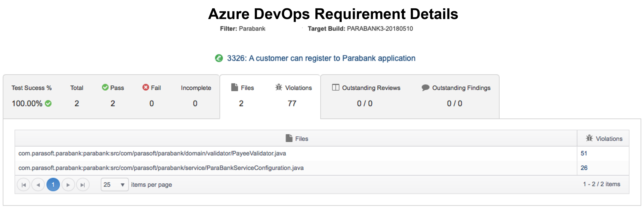This screenshot has width=644, height=208.
Task: Go to previous page of results
Action: click(38, 185)
